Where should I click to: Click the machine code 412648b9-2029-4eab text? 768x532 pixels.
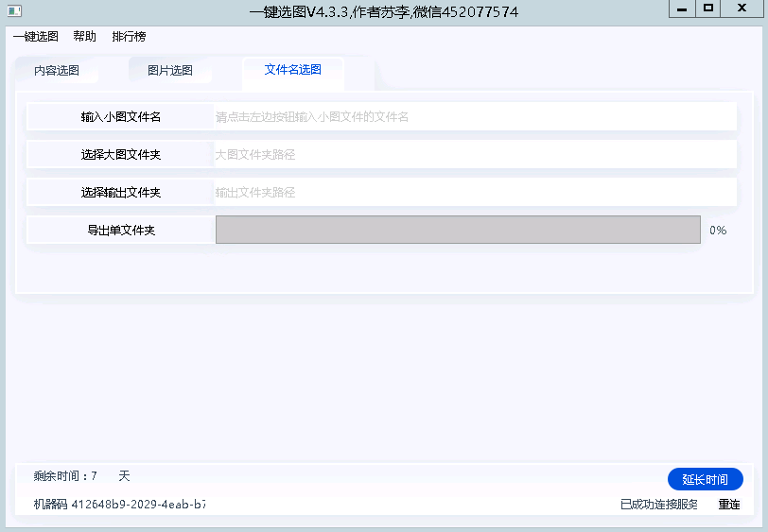click(x=119, y=504)
